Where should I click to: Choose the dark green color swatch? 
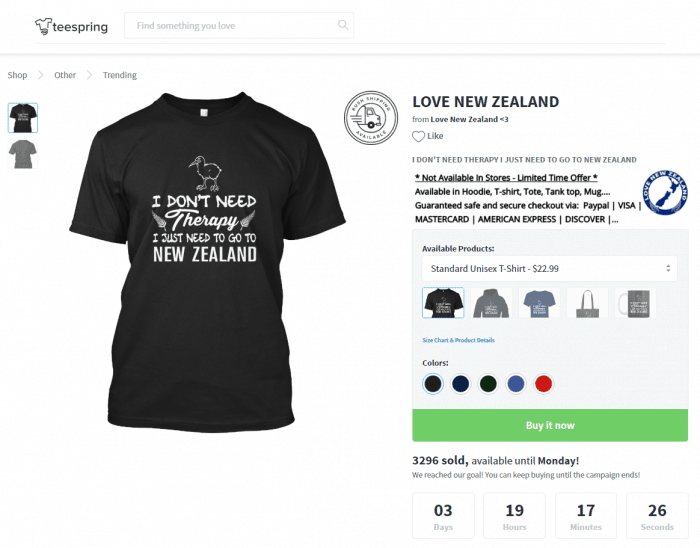click(x=488, y=384)
